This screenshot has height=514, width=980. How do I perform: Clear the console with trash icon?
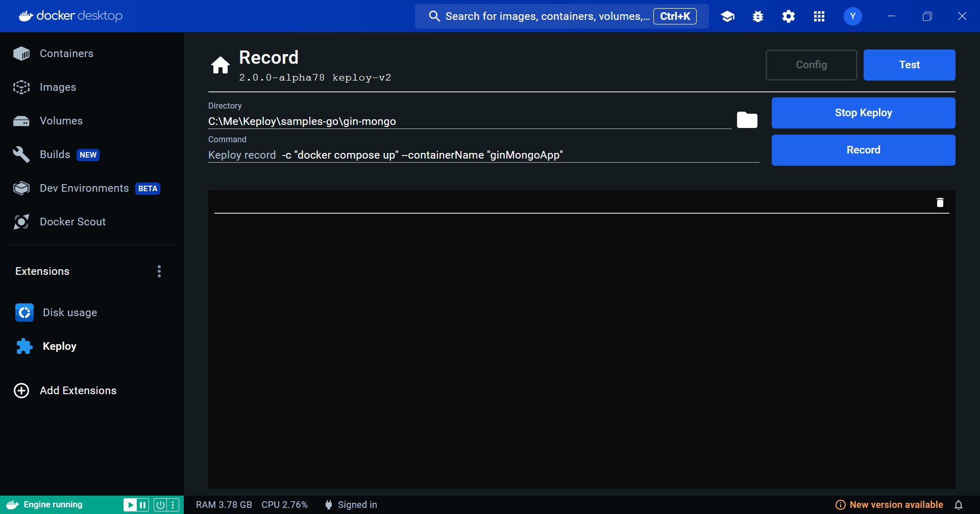coord(940,202)
